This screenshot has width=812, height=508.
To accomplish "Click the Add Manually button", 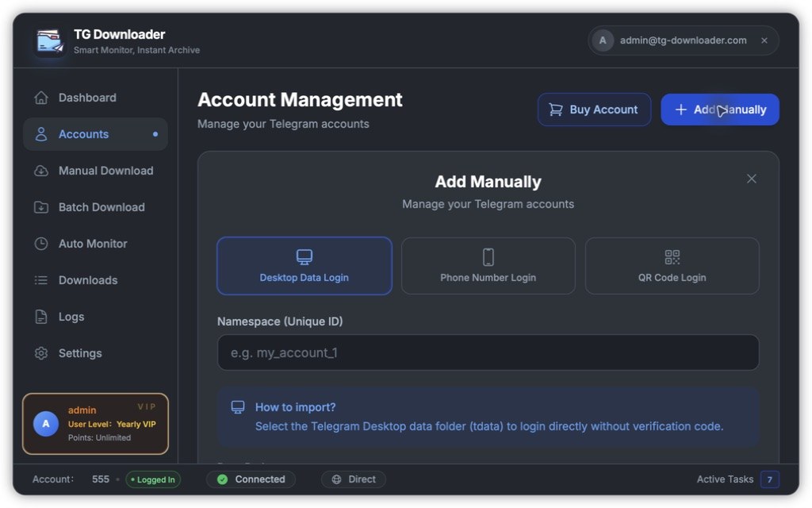I will [x=720, y=110].
